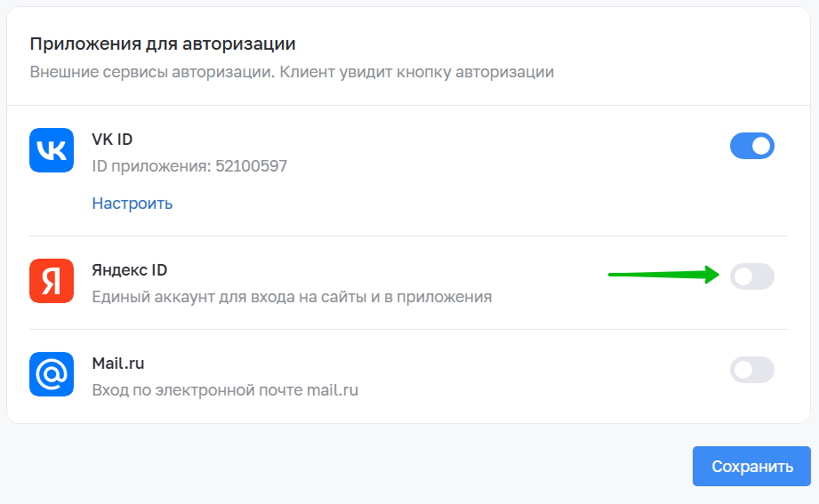The height and width of the screenshot is (504, 819).
Task: Click the Mail.ru @ logo icon
Action: coord(52,374)
